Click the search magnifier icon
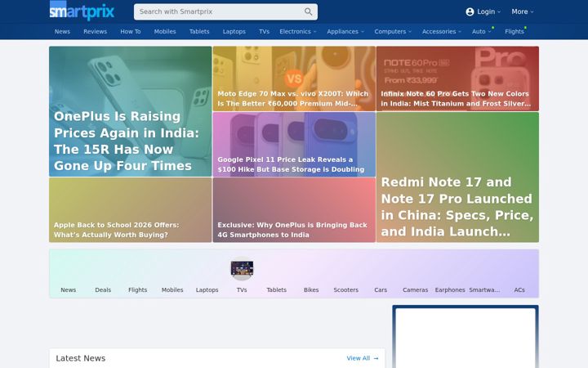Image resolution: width=588 pixels, height=368 pixels. [x=308, y=11]
